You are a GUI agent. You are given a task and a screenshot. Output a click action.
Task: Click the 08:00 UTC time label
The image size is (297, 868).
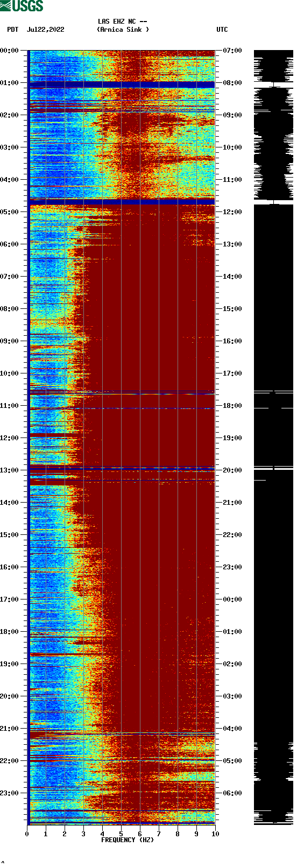pos(232,83)
